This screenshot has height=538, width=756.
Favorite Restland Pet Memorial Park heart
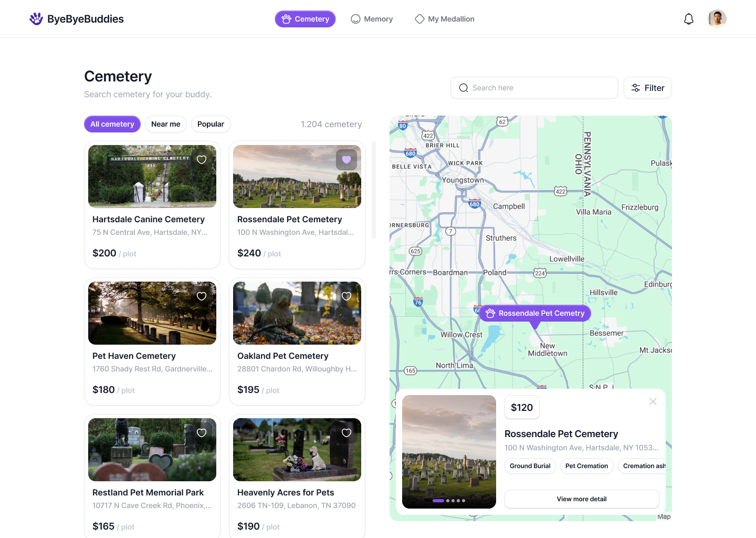click(x=202, y=433)
